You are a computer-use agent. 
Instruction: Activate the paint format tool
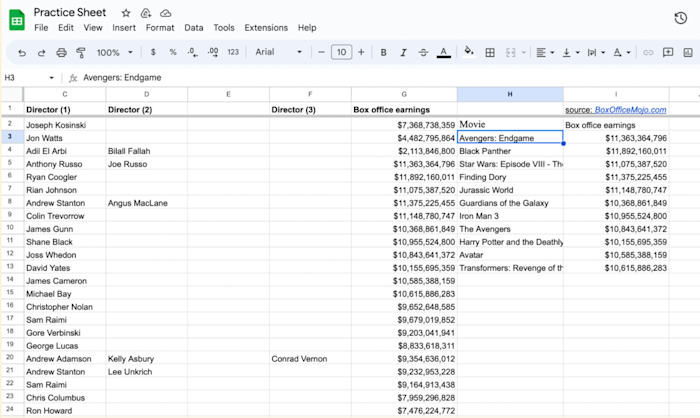click(81, 53)
